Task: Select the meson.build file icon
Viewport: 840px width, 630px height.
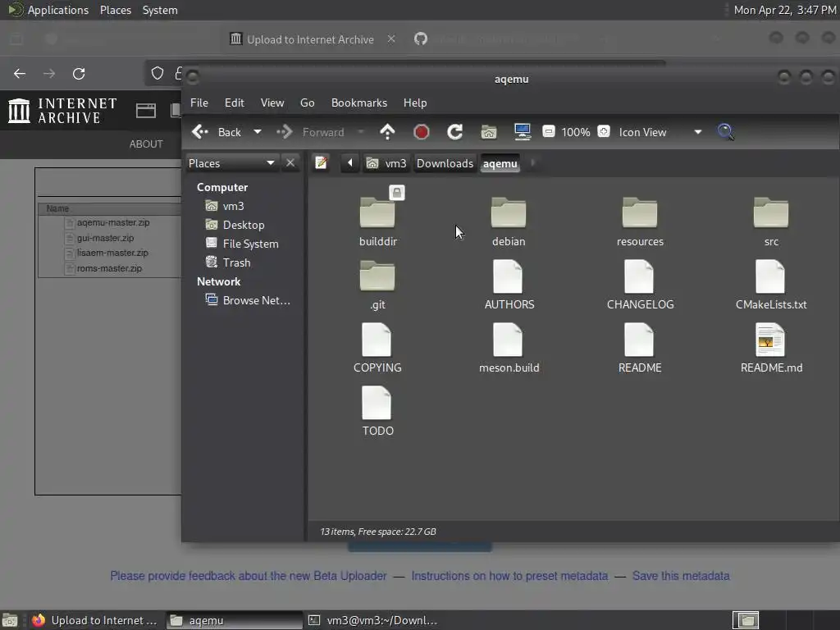Action: 509,340
